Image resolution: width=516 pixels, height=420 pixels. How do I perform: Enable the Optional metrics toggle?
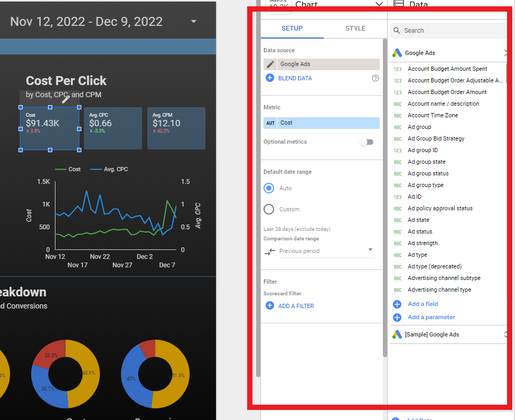click(367, 142)
